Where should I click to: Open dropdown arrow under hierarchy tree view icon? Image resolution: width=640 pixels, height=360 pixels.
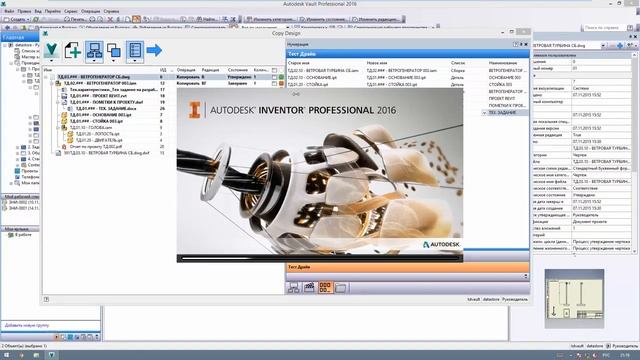94,61
